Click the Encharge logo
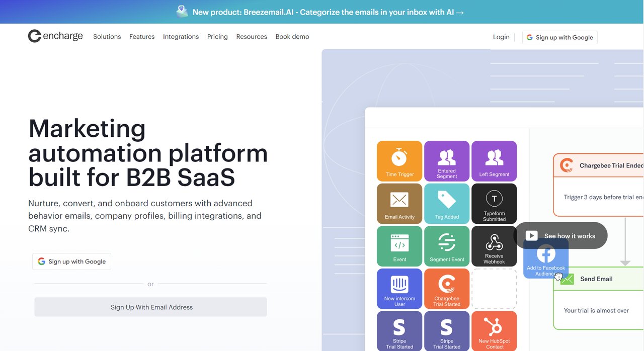The image size is (644, 351). [x=55, y=36]
